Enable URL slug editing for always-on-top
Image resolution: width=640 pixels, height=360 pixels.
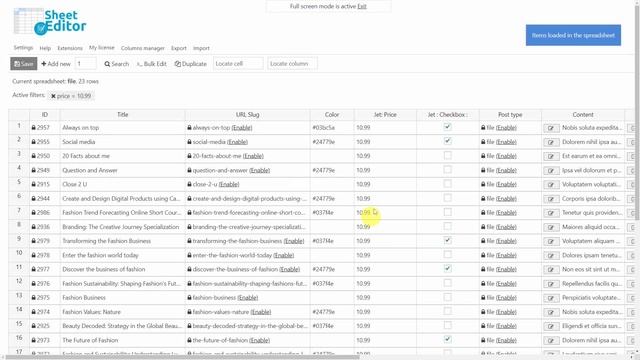point(242,128)
